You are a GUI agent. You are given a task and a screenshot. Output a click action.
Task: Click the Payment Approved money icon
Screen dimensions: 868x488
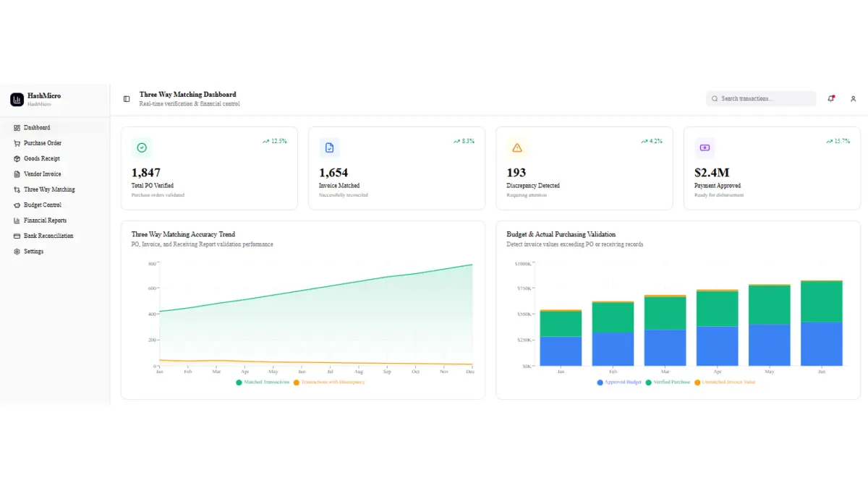(705, 147)
